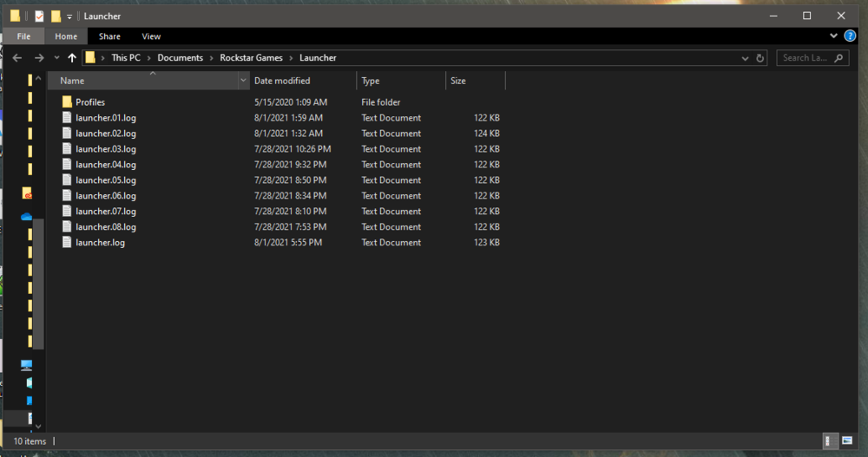The height and width of the screenshot is (457, 868).
Task: Select the launcher.log file icon
Action: pyautogui.click(x=67, y=242)
